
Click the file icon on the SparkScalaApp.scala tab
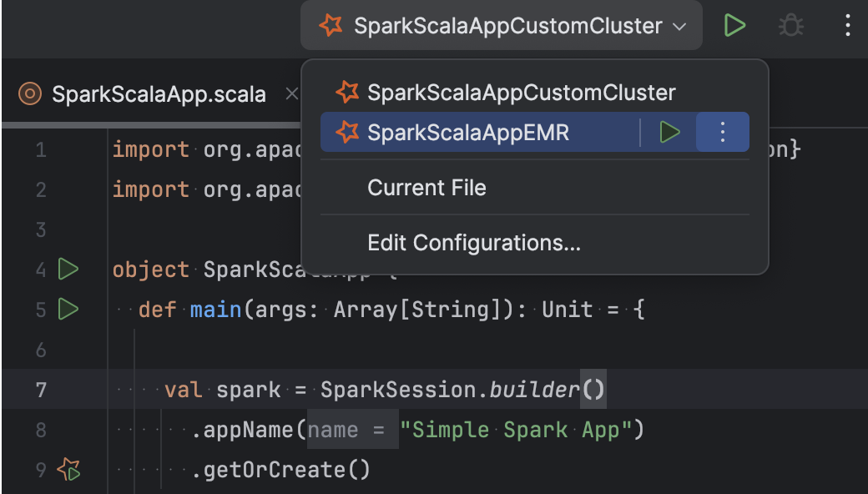28,93
